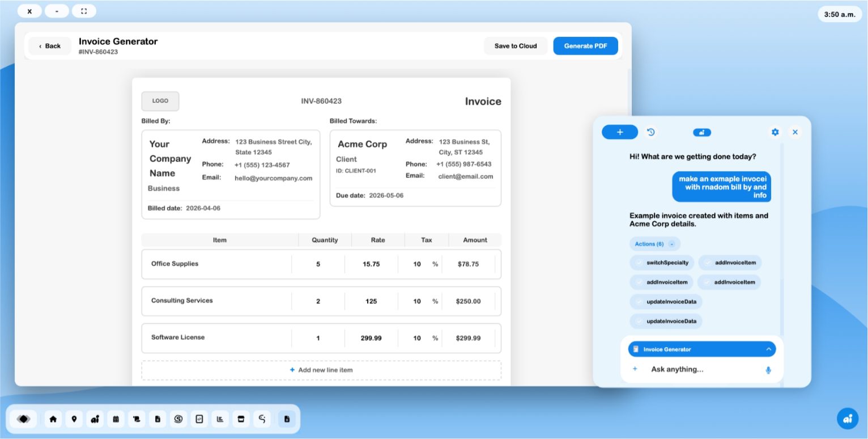This screenshot has height=439, width=868.
Task: Open the map pin app in the dock
Action: point(74,419)
